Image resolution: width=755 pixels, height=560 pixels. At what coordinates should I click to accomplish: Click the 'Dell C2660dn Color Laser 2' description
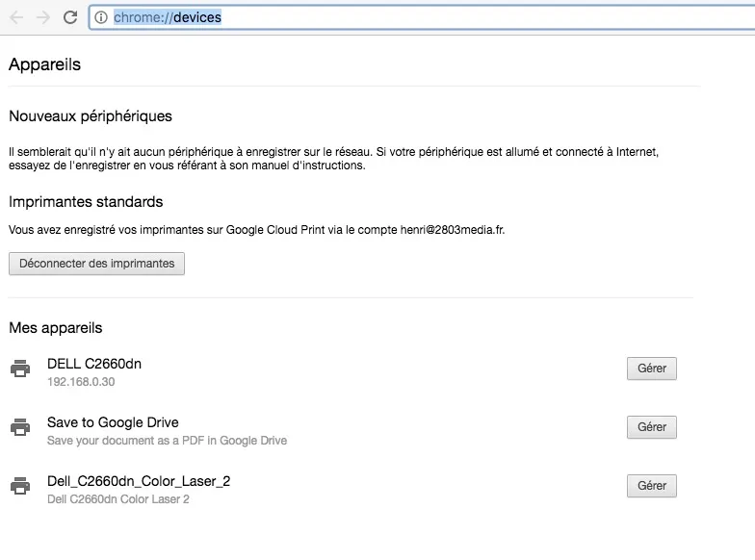click(117, 499)
